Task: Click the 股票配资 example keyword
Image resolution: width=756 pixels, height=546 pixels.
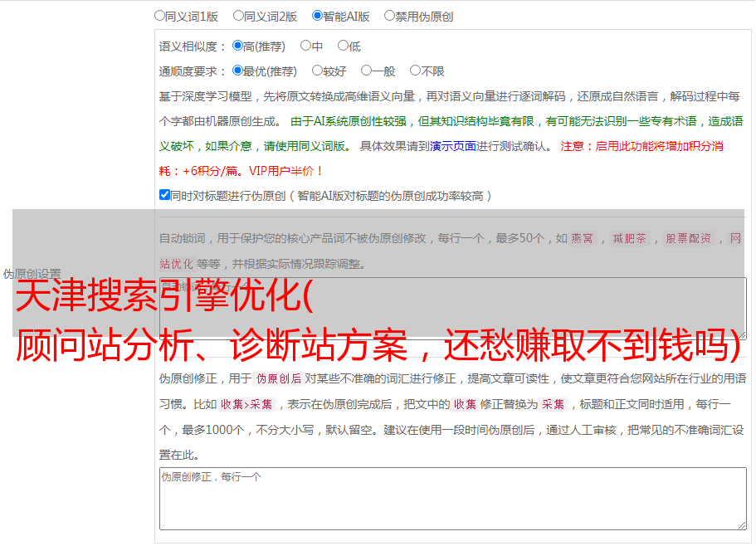Action: tap(689, 238)
